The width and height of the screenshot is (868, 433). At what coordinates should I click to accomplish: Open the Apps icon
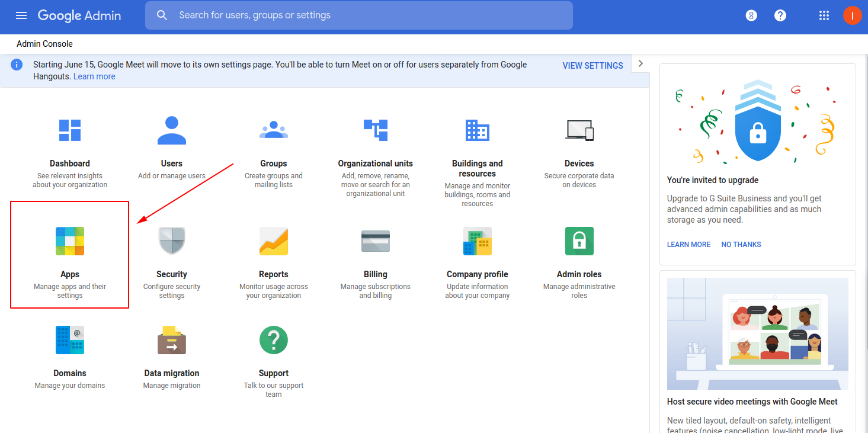point(70,241)
